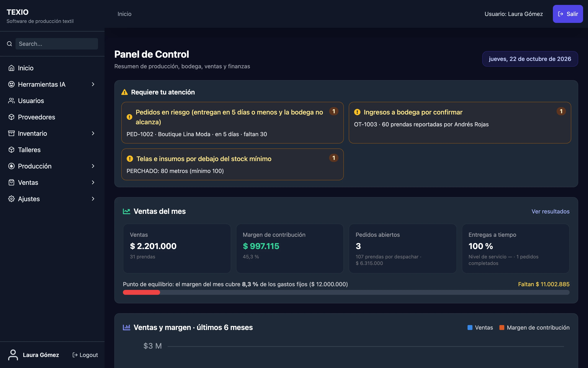Expand the Ajustes submenu chevron
This screenshot has width=588, height=368.
93,199
